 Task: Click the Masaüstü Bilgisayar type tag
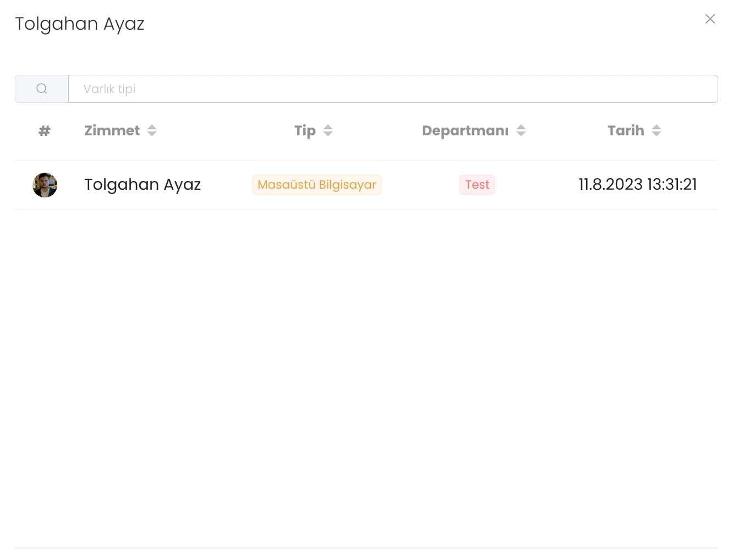click(x=316, y=185)
